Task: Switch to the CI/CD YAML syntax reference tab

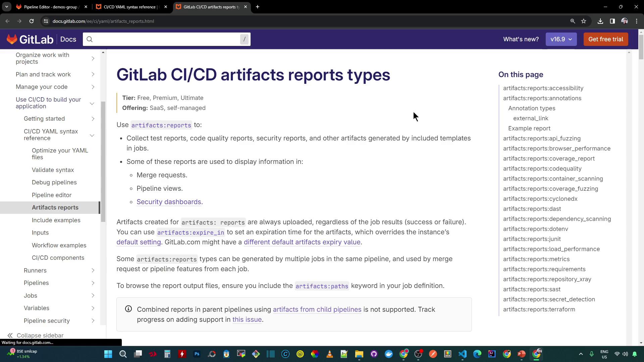Action: (x=130, y=7)
